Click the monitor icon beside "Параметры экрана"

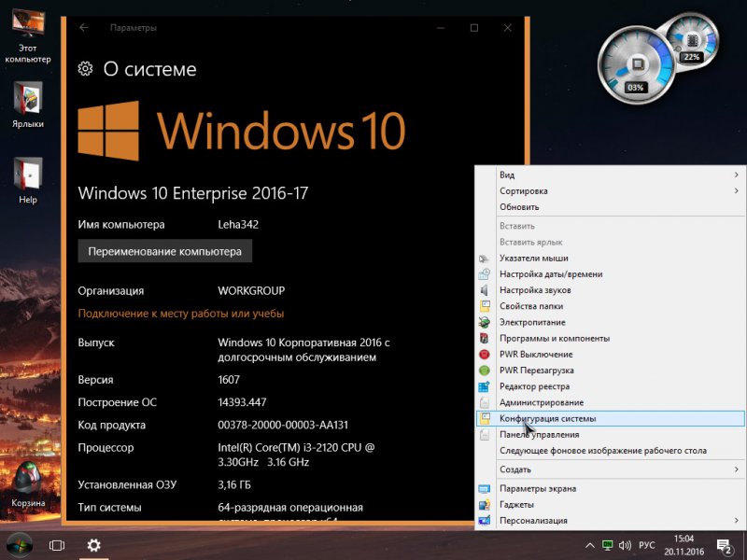pos(484,488)
